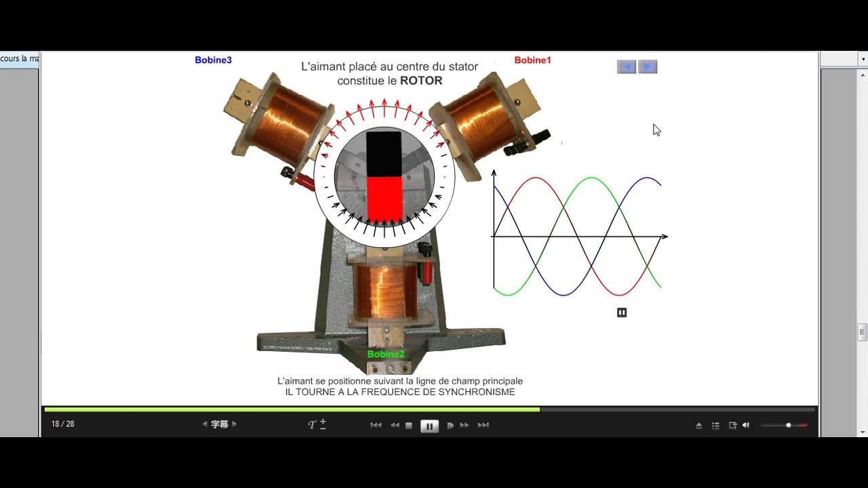The height and width of the screenshot is (488, 868).
Task: Skip to the next track
Action: coord(484,426)
